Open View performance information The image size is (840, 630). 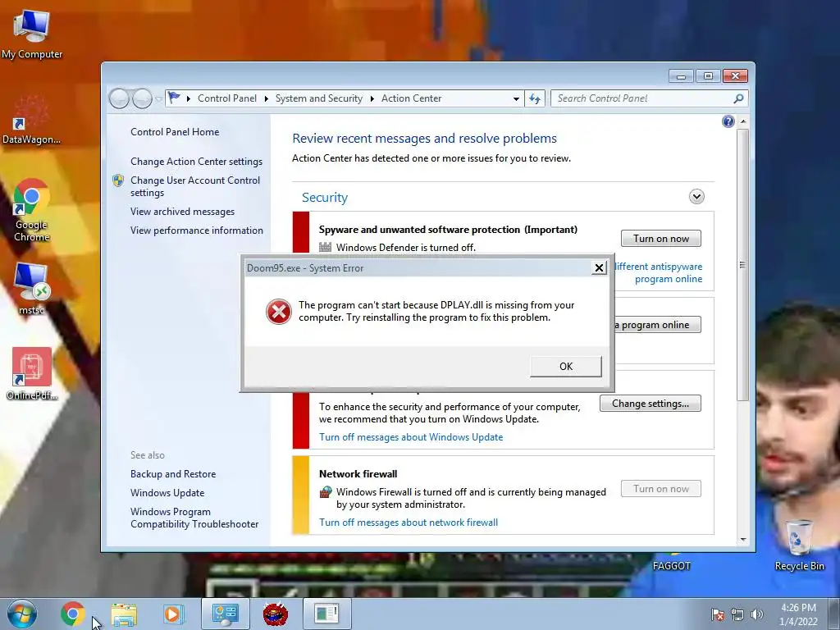(197, 231)
